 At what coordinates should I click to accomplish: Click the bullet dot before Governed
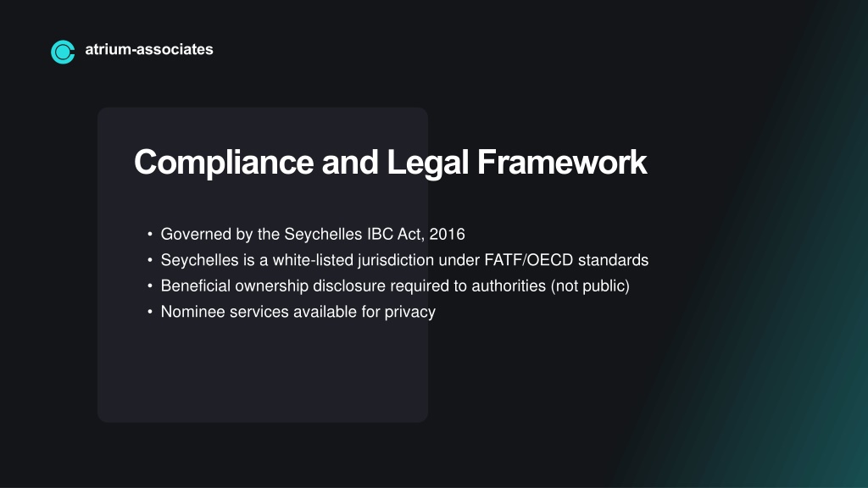pos(150,234)
